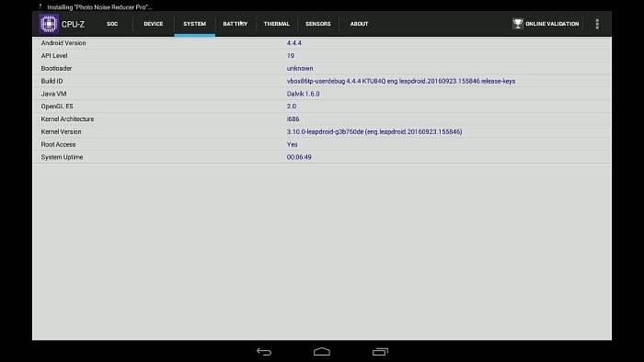
Task: Click the 3.10.0-leapdroid kernel version value
Action: coord(374,131)
